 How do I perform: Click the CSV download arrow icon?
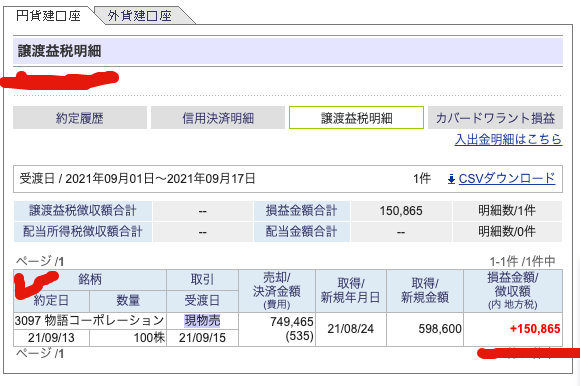451,180
